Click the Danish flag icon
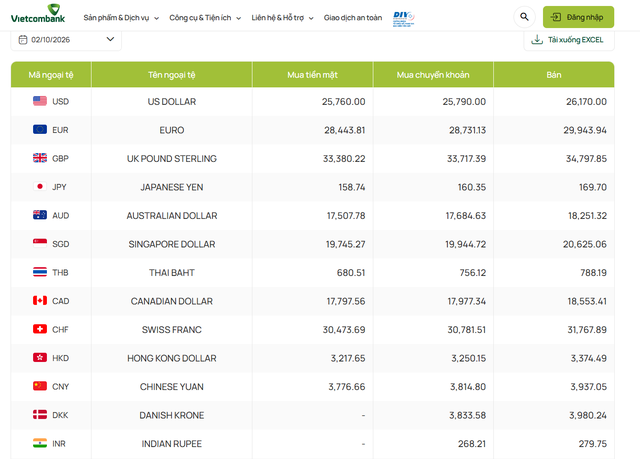 [x=40, y=415]
